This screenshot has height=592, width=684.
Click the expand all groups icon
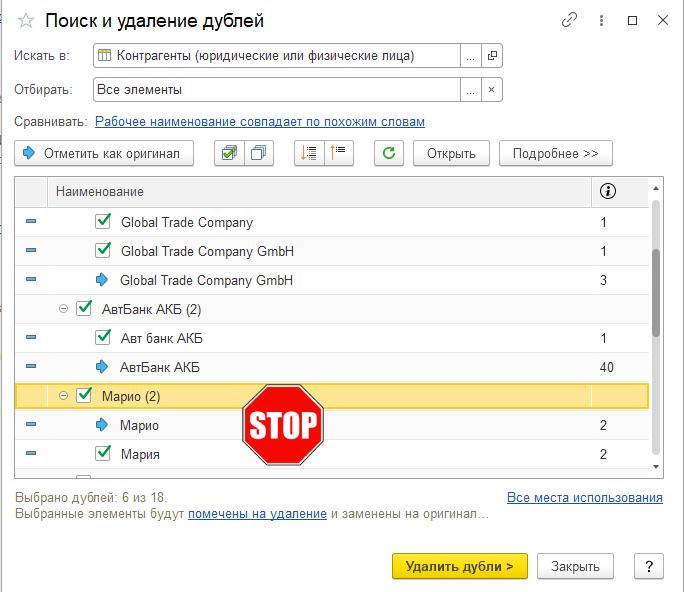(309, 153)
